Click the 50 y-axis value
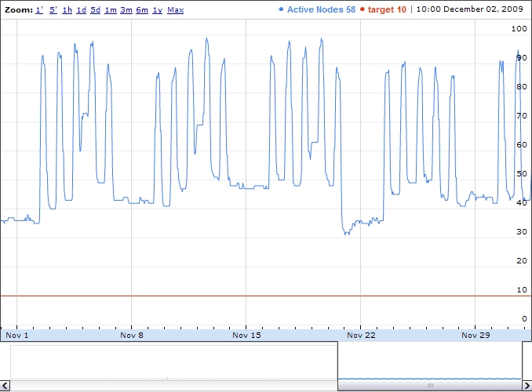 coord(522,174)
